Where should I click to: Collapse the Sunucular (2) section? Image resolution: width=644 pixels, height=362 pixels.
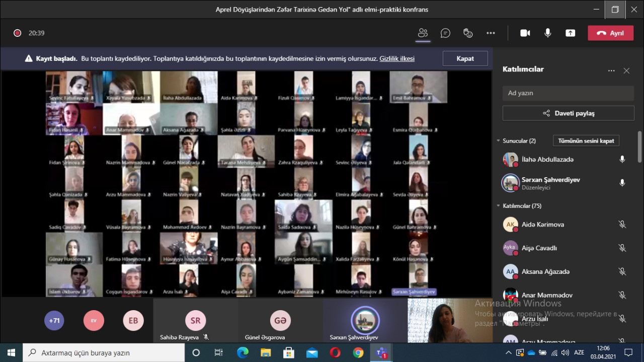pyautogui.click(x=498, y=141)
